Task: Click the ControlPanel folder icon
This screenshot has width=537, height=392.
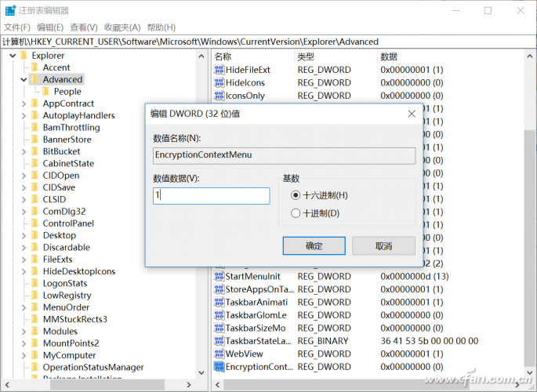Action: [x=34, y=223]
